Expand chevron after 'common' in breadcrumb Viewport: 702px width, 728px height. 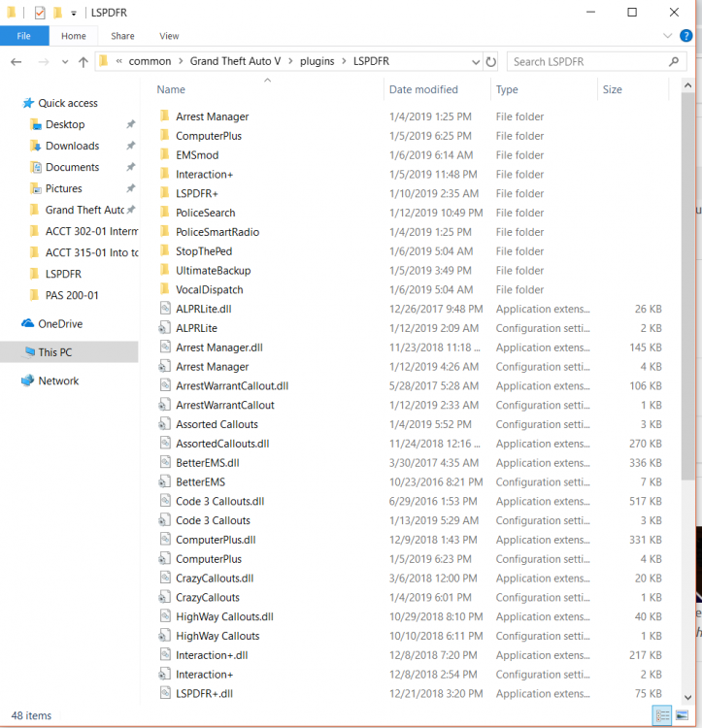[x=181, y=61]
